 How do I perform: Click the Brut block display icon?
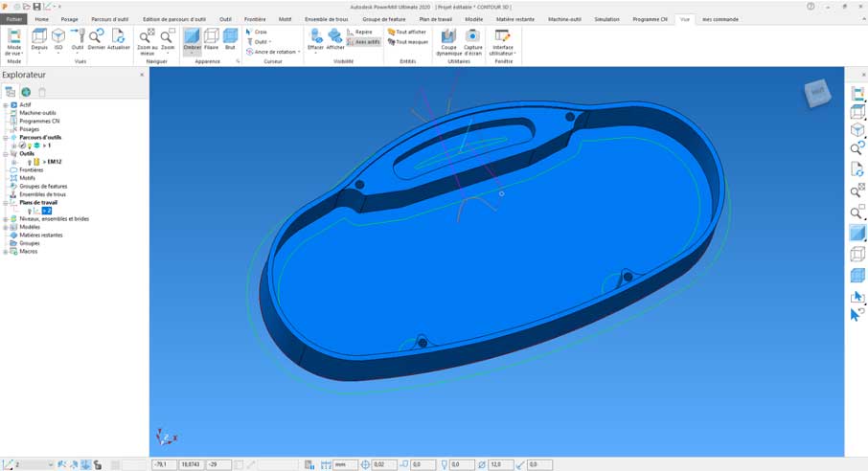click(x=230, y=38)
